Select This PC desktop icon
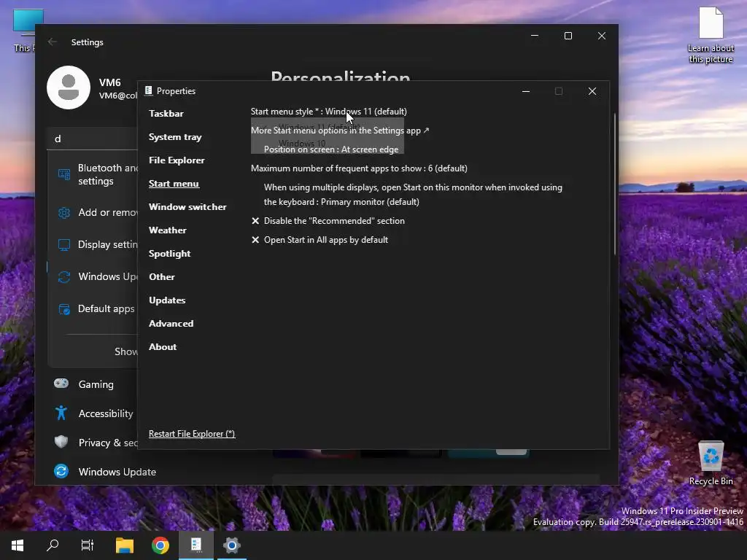The height and width of the screenshot is (560, 747). pos(24,31)
